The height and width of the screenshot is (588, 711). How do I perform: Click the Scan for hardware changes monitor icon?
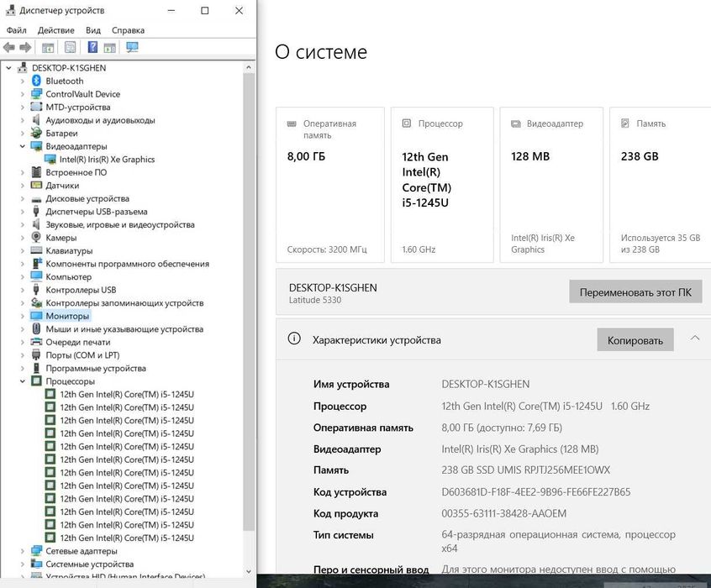click(x=132, y=47)
